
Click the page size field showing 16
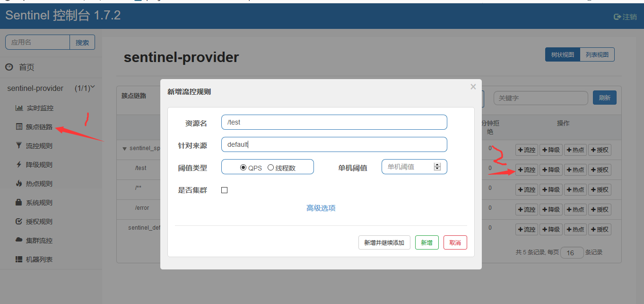point(572,253)
